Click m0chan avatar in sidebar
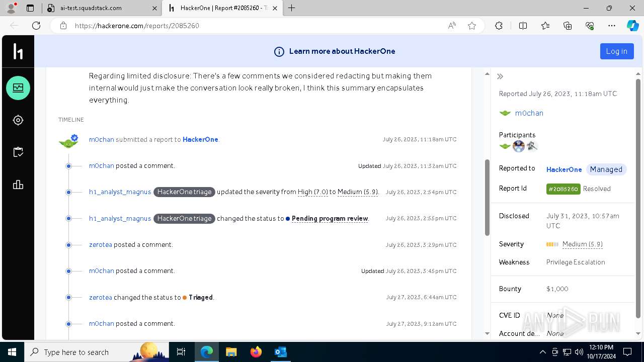Screen dimensions: 644x362 point(505,113)
